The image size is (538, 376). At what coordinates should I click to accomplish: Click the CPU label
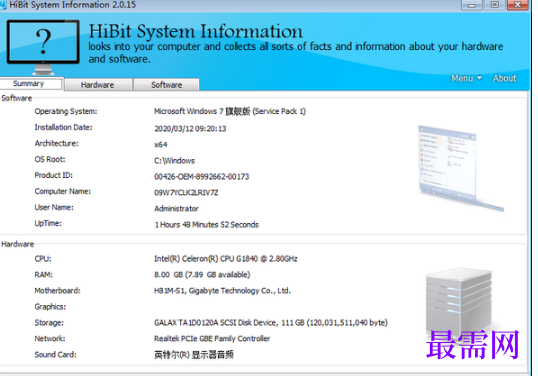[x=43, y=259]
